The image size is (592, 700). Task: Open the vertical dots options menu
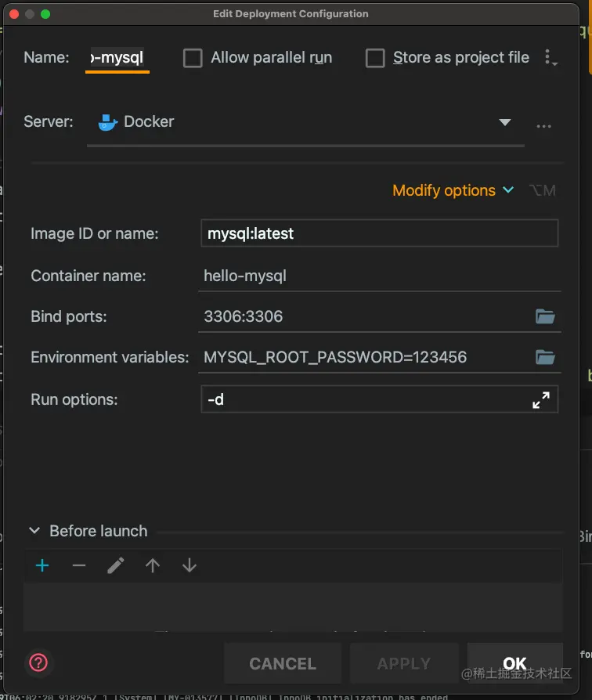[x=550, y=58]
